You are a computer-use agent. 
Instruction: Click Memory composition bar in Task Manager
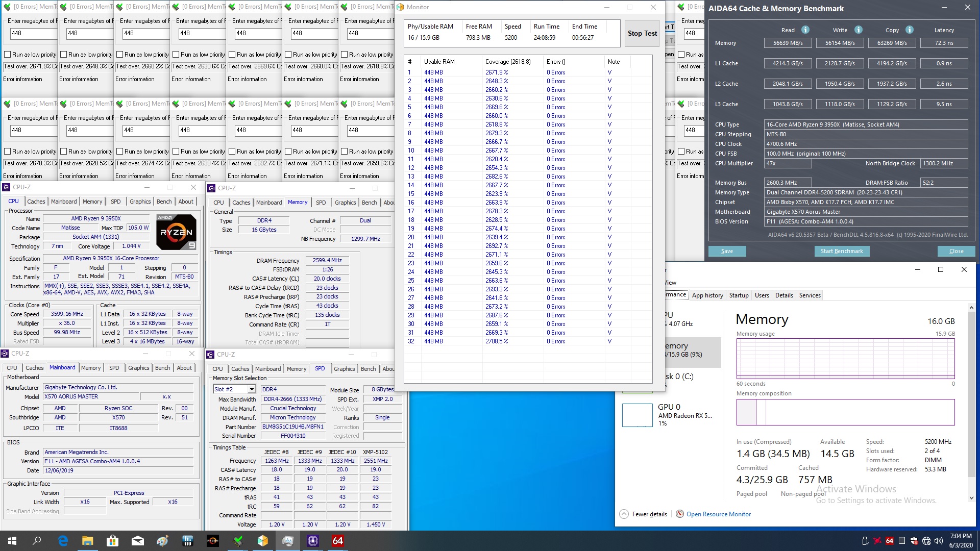845,412
